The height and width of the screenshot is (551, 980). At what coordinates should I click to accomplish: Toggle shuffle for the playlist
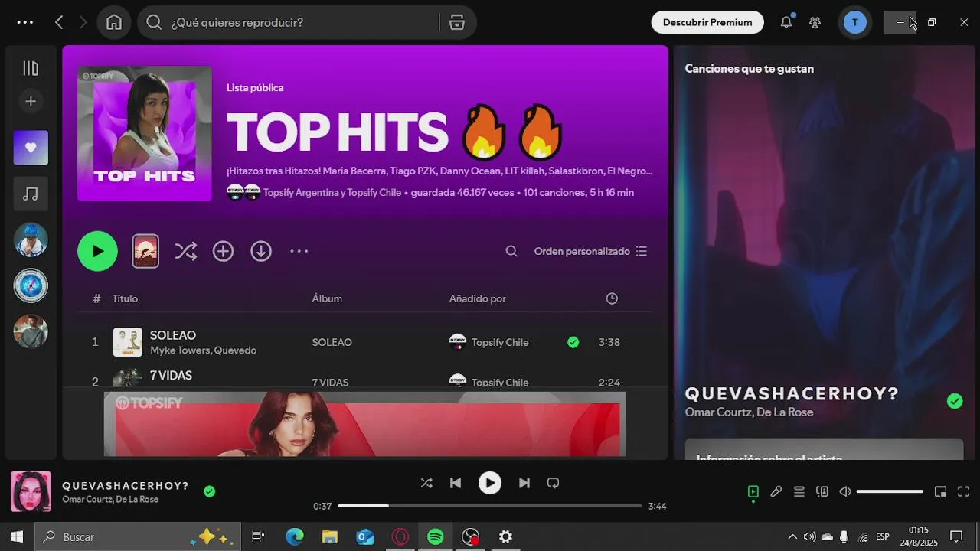pos(185,251)
